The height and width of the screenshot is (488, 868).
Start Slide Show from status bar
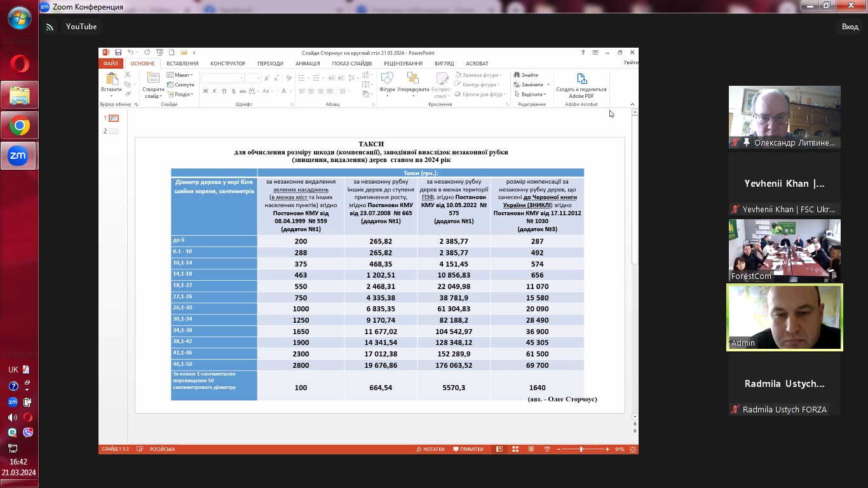click(547, 449)
